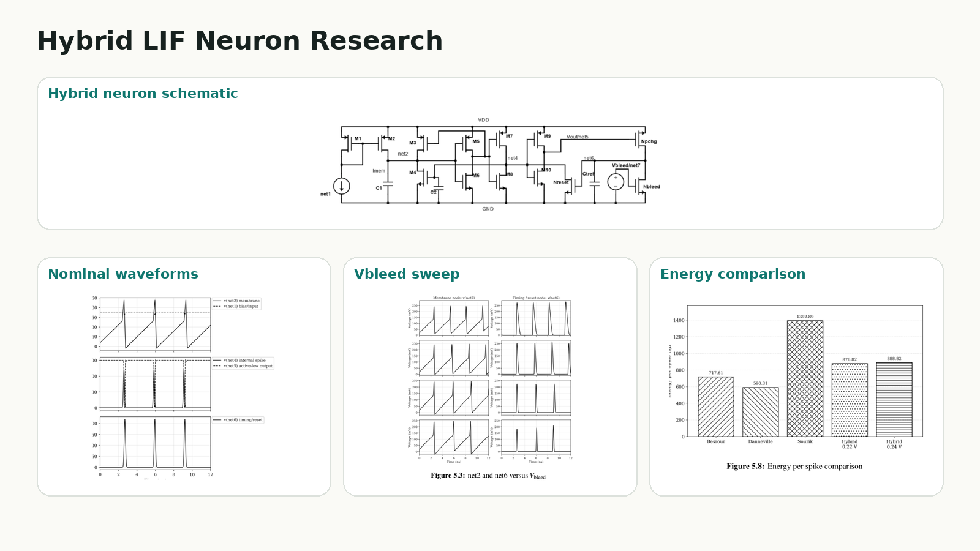Click the C1 capacitor symbol in schematic
Screen dimensions: 980x551
point(387,183)
